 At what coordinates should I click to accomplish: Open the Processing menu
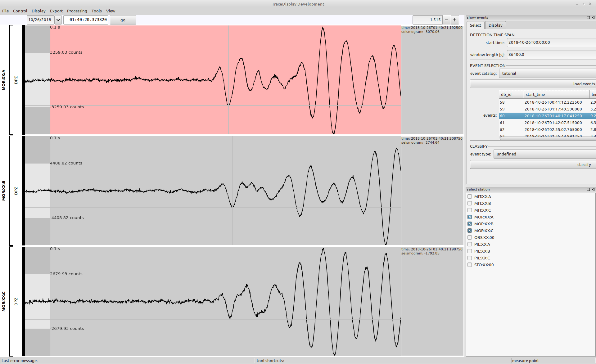[77, 11]
